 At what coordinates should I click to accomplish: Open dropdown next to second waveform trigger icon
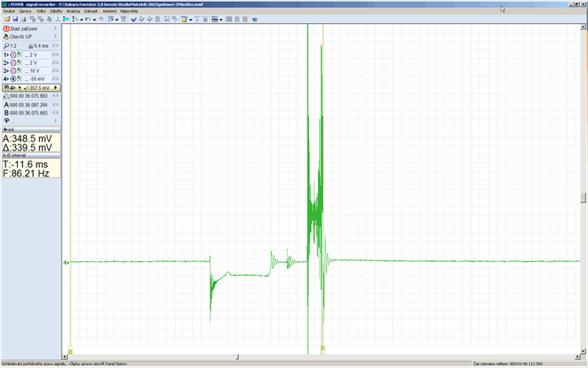[x=94, y=20]
